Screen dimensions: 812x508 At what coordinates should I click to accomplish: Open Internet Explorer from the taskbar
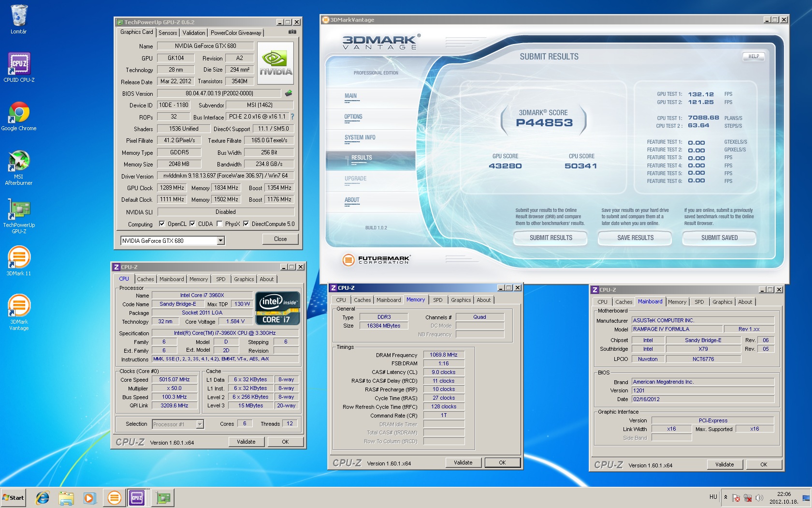click(x=43, y=497)
